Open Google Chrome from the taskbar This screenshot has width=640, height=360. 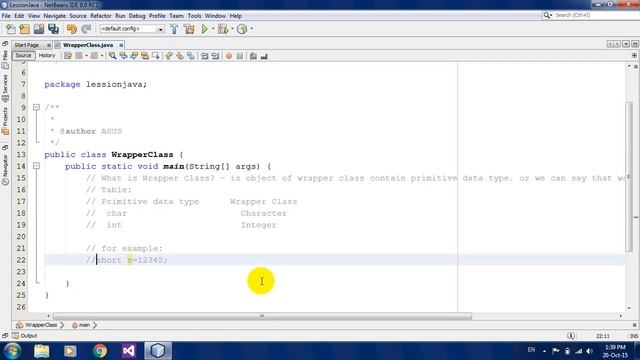click(x=100, y=351)
